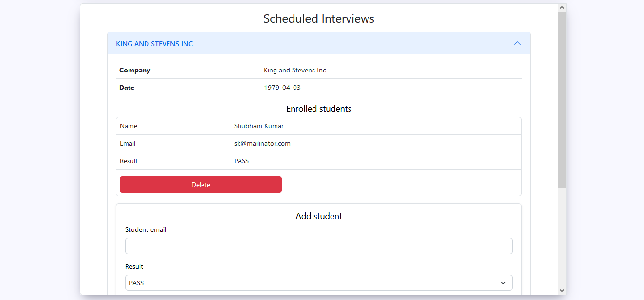Click the Result label above dropdown
This screenshot has width=644, height=300.
134,266
